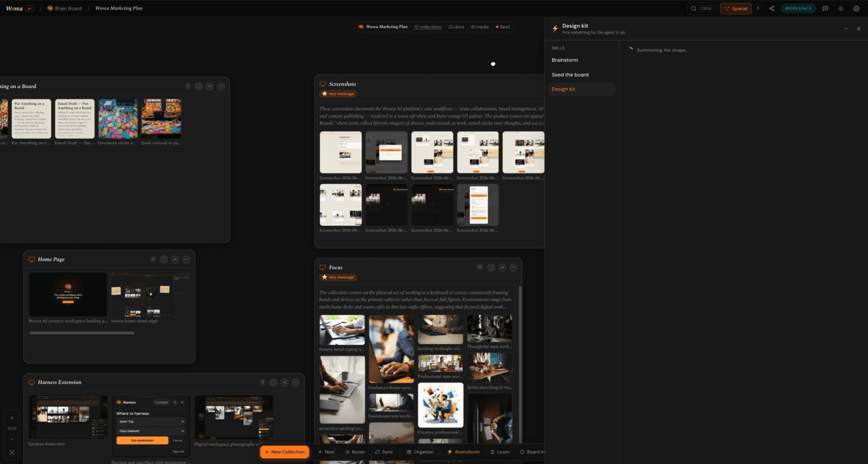Screen dimensions: 868x464
Task: Click the Key message tag under Screenshots
Action: point(338,94)
